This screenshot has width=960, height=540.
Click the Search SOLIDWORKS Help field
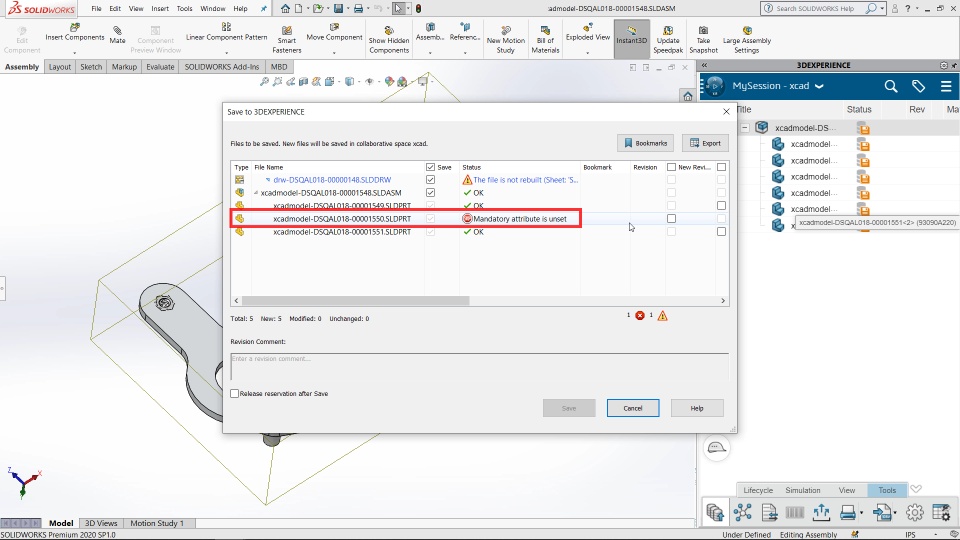click(x=819, y=9)
